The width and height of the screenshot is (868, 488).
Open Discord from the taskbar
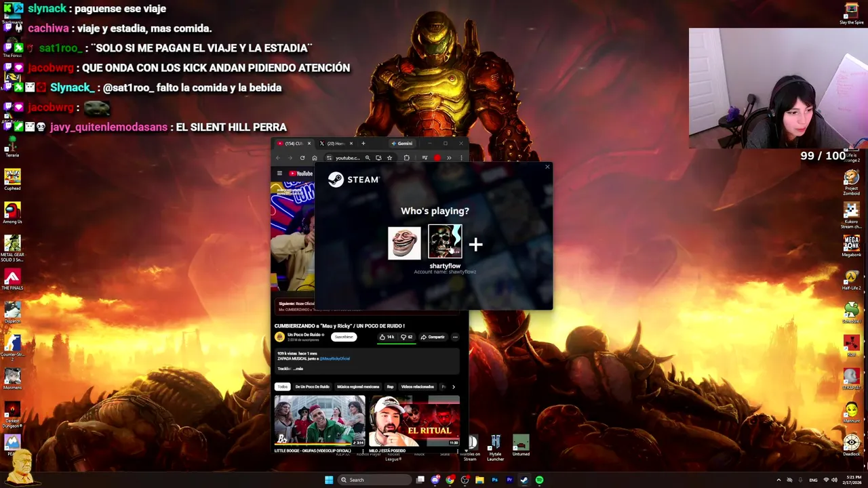coord(435,480)
